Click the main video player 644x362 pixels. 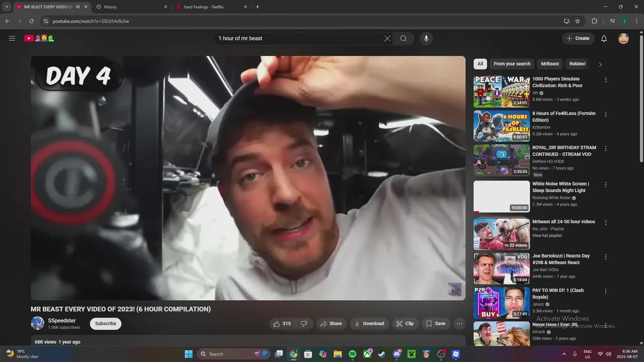pos(248,178)
